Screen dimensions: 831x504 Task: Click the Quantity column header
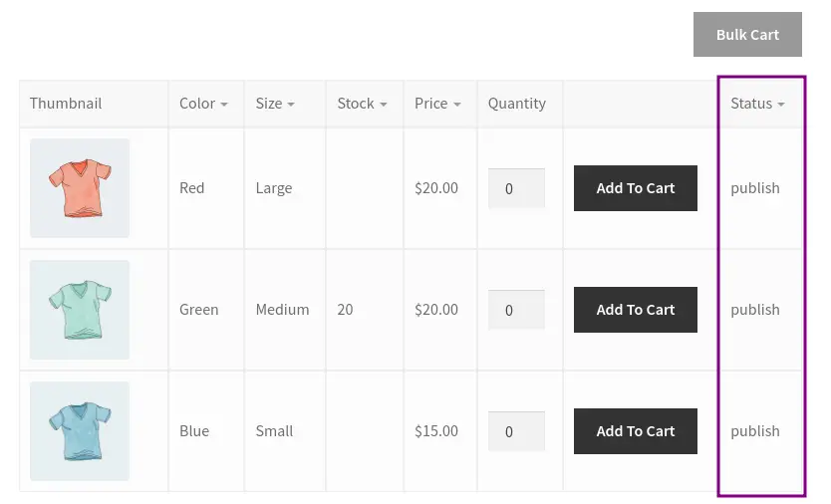coord(516,104)
